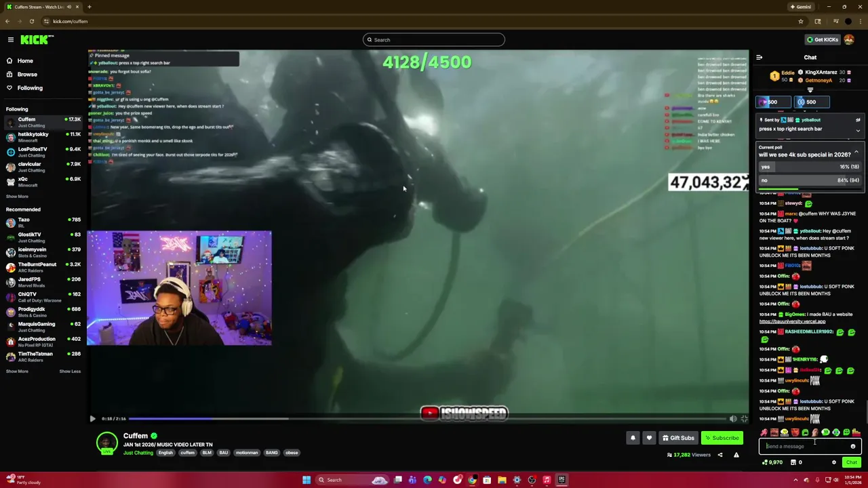
Task: Select the English language tag
Action: pos(165,453)
